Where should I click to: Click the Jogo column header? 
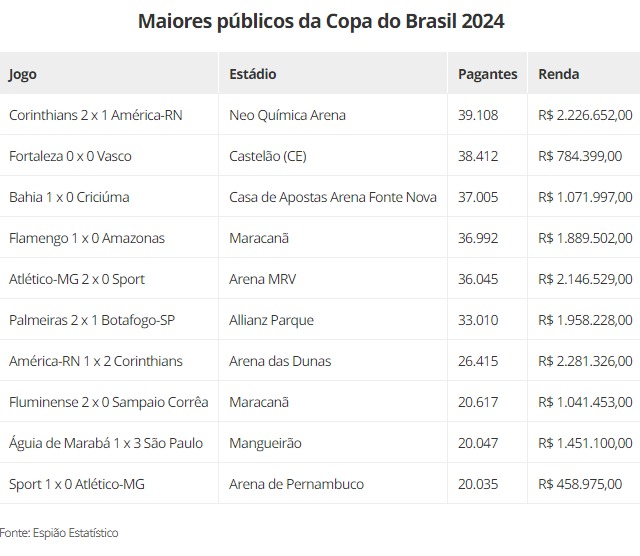click(x=23, y=74)
